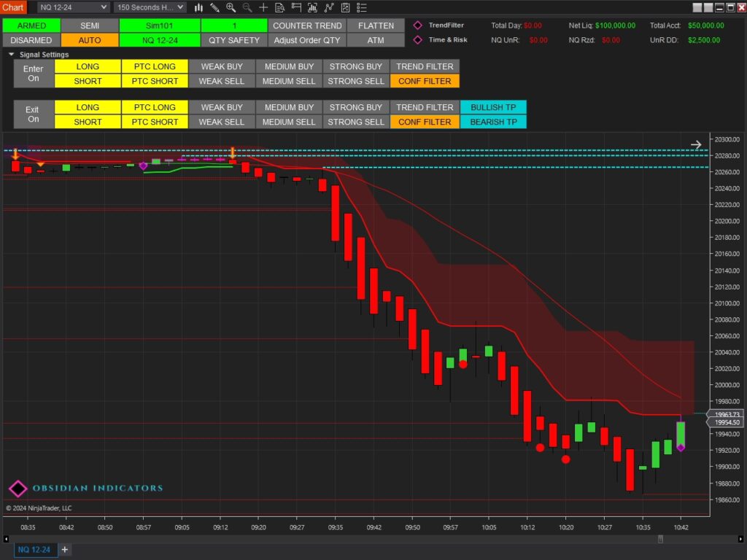Screen dimensions: 747x560
Task: Select the NQ 12-24 bottom tab
Action: click(x=34, y=549)
